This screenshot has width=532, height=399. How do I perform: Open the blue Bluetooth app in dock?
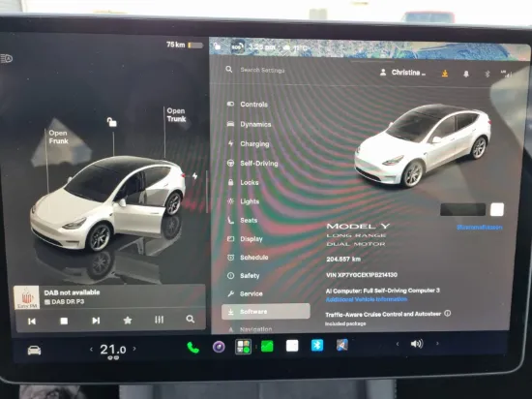(x=317, y=346)
